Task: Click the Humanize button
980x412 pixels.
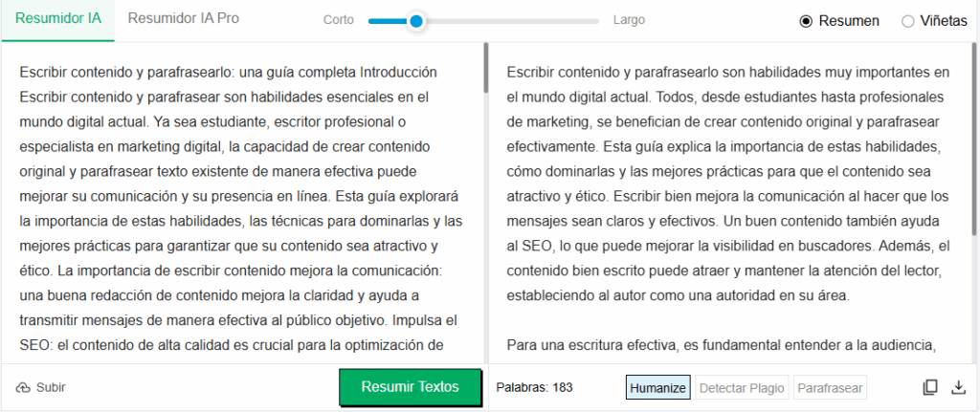Action: click(x=657, y=387)
